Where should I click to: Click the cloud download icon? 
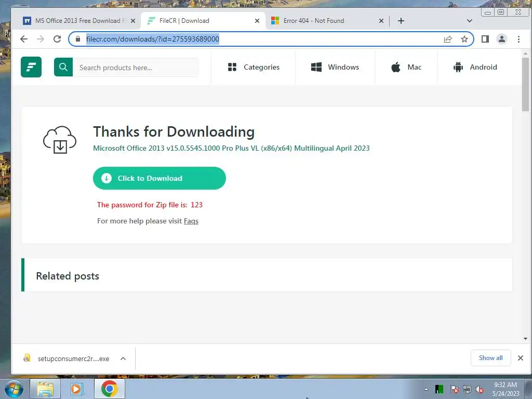[60, 140]
